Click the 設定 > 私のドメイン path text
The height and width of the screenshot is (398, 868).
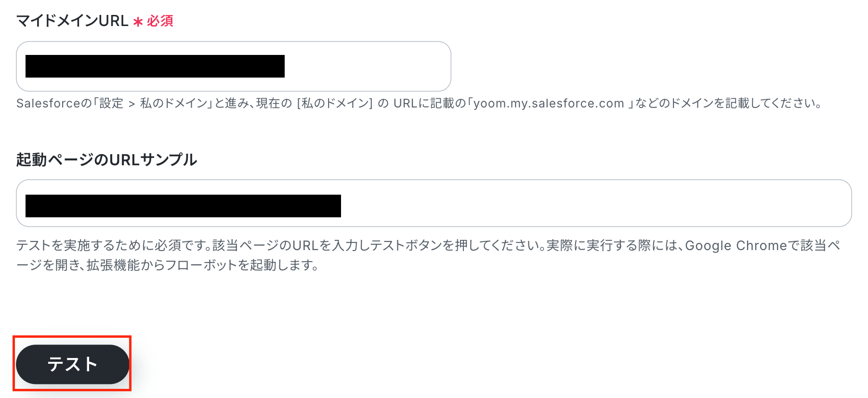153,104
